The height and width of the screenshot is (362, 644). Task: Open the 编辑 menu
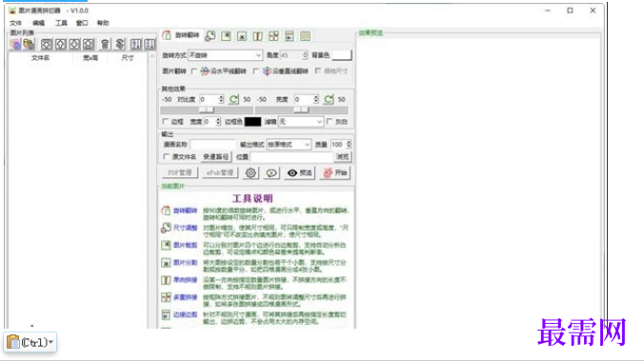pyautogui.click(x=39, y=23)
